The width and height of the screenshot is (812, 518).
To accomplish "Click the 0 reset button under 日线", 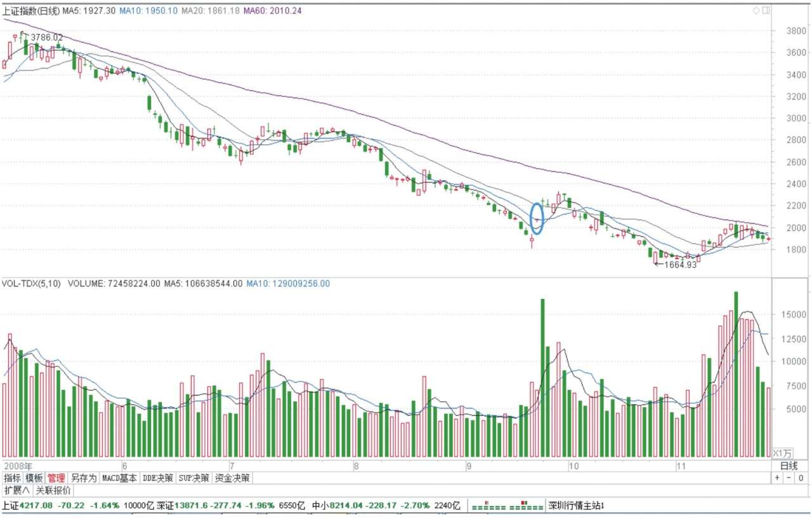I will click(x=801, y=478).
